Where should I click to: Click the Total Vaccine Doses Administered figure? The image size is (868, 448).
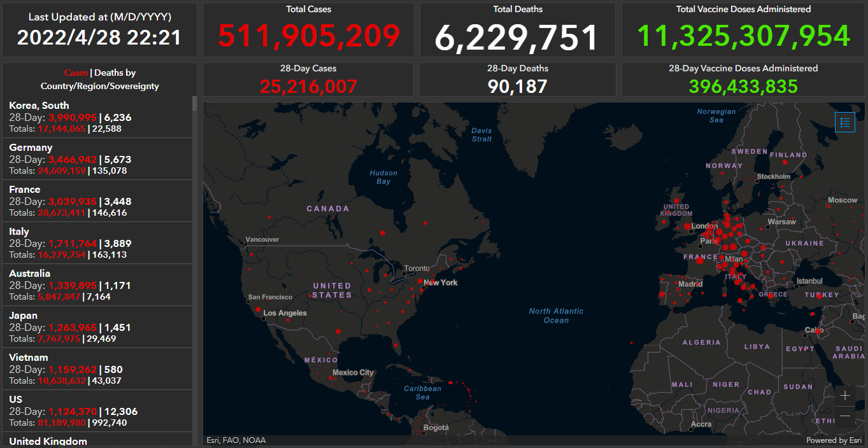pos(743,36)
